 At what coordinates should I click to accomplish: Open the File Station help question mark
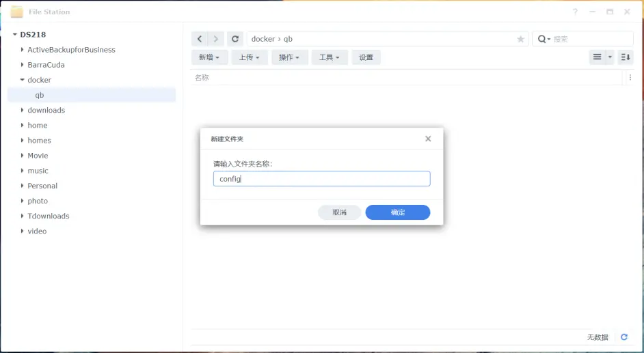[x=575, y=12]
